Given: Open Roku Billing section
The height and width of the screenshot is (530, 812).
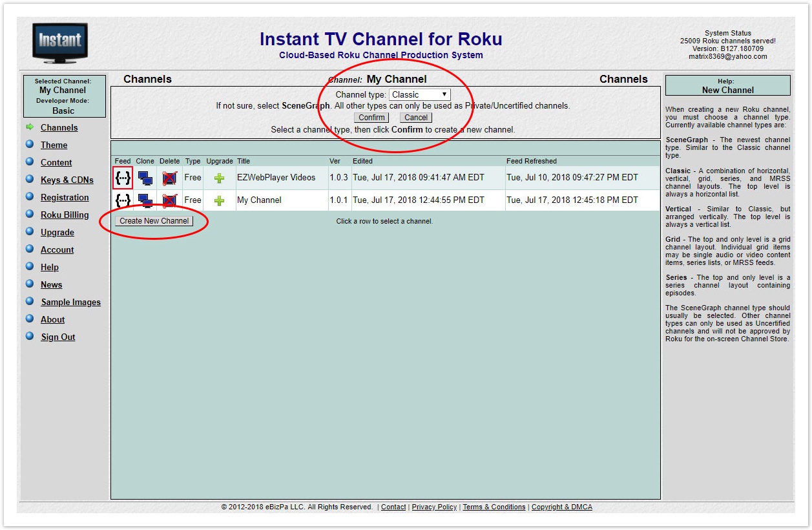Looking at the screenshot, I should [x=65, y=215].
